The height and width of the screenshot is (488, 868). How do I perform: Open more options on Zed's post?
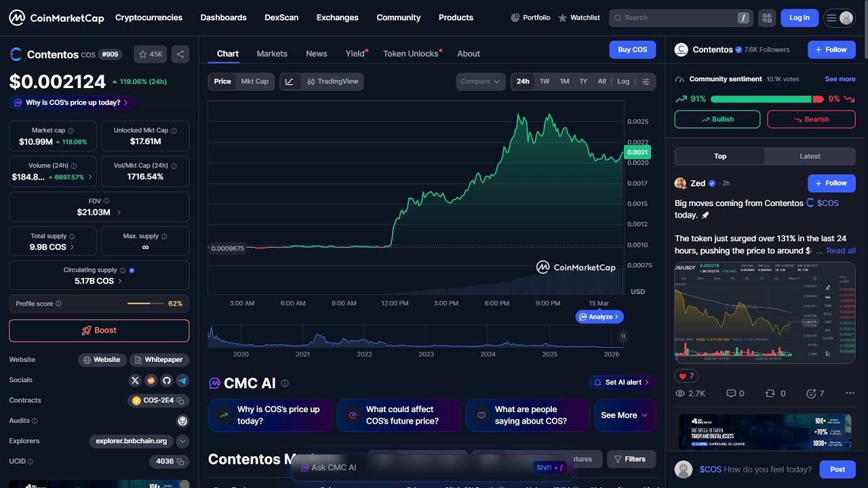pos(850,393)
